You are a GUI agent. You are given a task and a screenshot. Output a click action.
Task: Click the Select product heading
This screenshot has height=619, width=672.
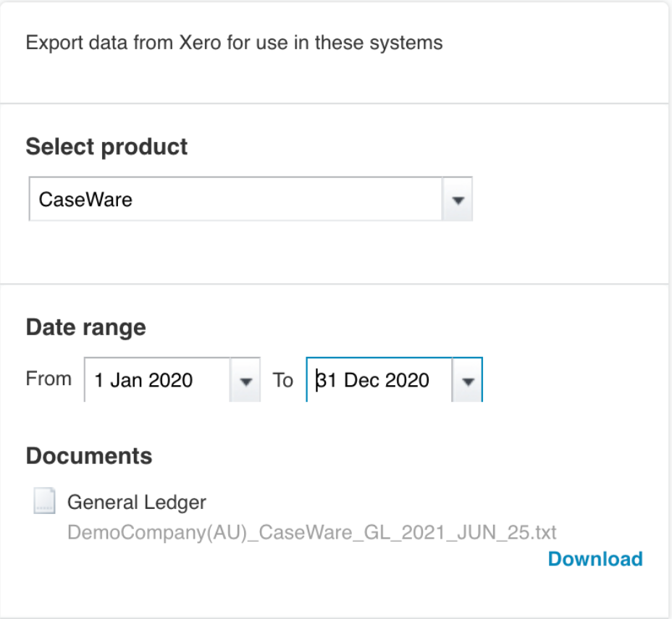106,147
